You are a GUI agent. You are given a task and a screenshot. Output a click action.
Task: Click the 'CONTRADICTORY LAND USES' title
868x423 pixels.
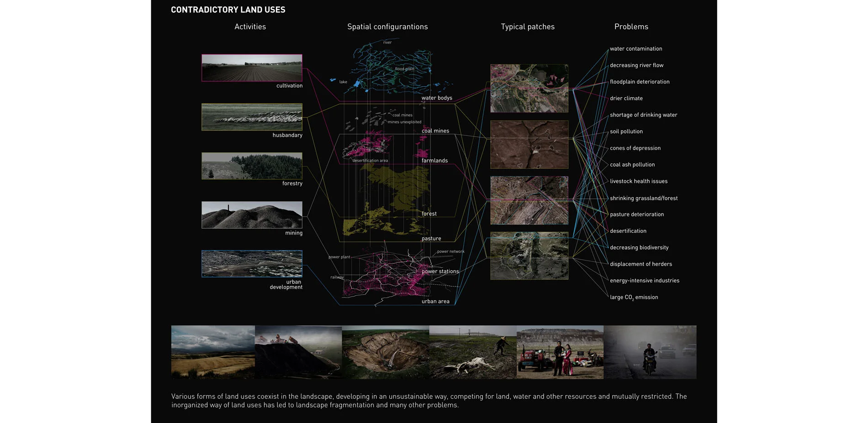click(x=228, y=10)
